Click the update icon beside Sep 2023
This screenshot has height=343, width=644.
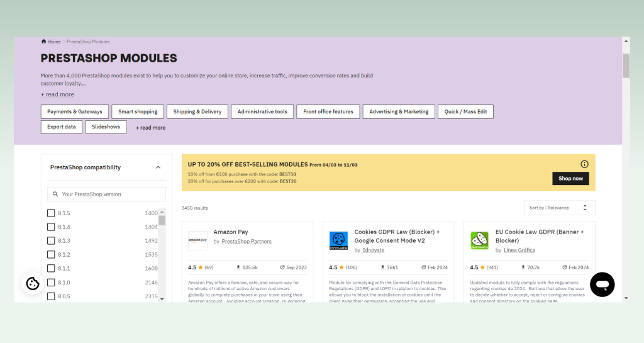pos(282,267)
